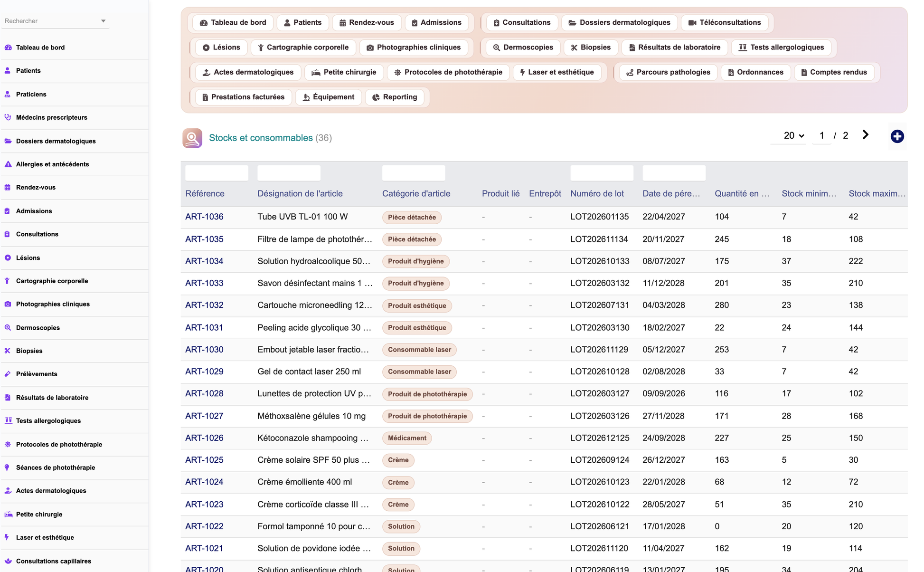Click the Médecins prescripteurs stethoscope icon
924x572 pixels.
(x=8, y=117)
